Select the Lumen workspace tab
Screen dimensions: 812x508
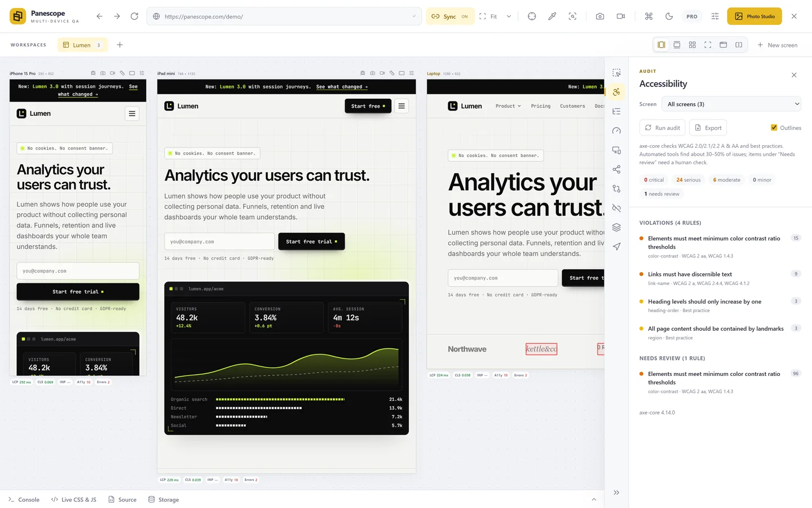tap(82, 45)
